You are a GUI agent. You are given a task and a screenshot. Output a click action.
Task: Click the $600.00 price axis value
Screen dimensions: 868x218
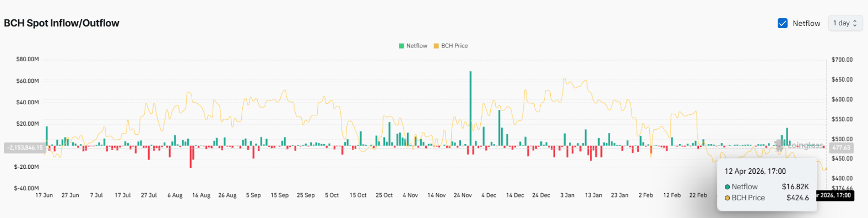[842, 99]
